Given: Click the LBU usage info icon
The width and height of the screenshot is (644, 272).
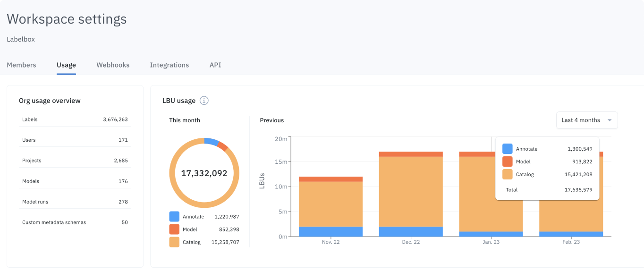Looking at the screenshot, I should point(204,101).
